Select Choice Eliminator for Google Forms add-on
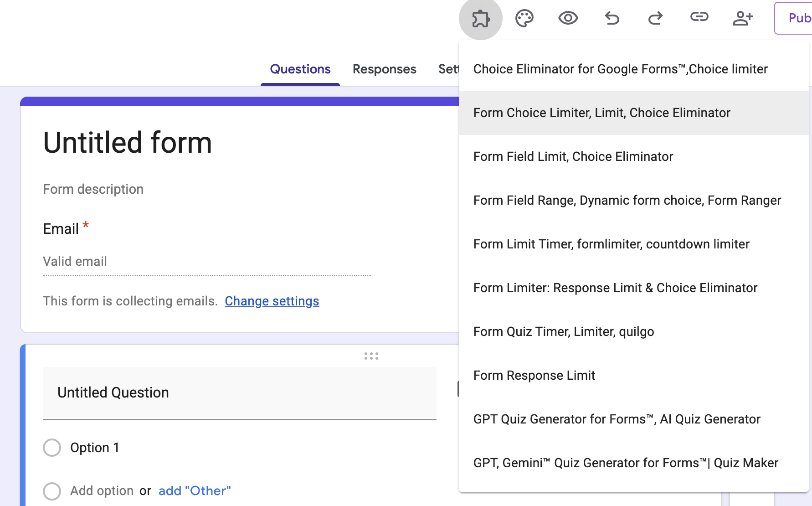The width and height of the screenshot is (812, 506). 633,69
